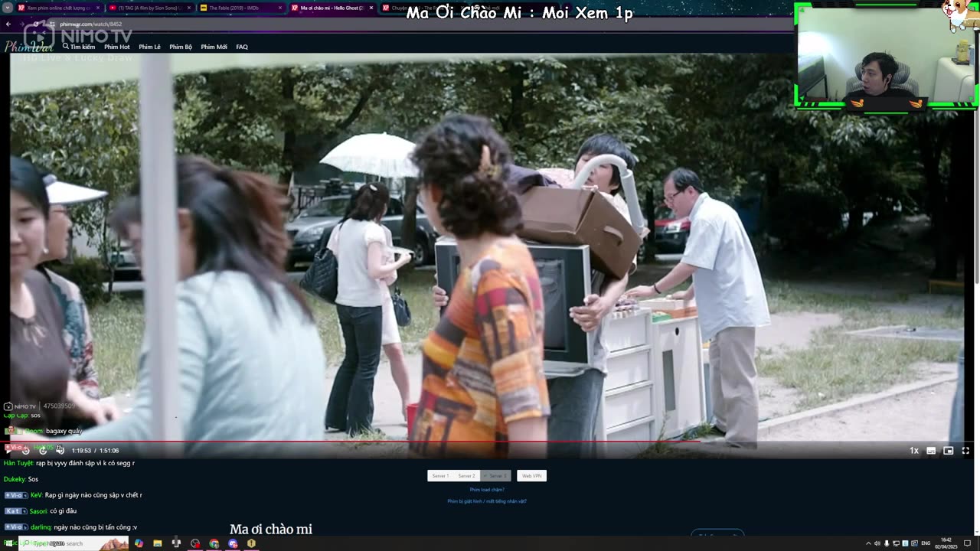
Task: Click Hàn Tuyết's chat message
Action: click(x=69, y=463)
